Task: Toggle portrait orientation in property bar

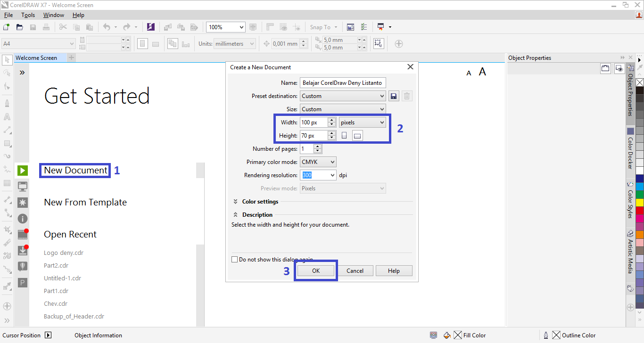Action: (x=142, y=43)
